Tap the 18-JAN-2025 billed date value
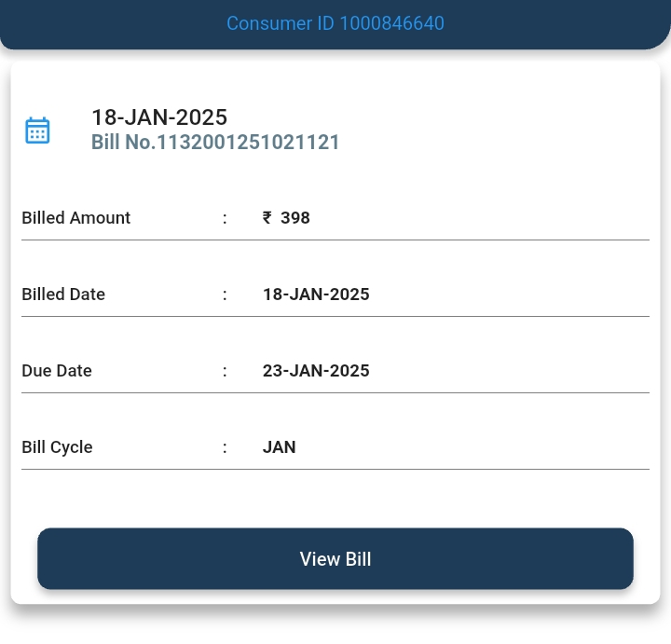Viewport: 671px width, 644px height. click(x=316, y=295)
